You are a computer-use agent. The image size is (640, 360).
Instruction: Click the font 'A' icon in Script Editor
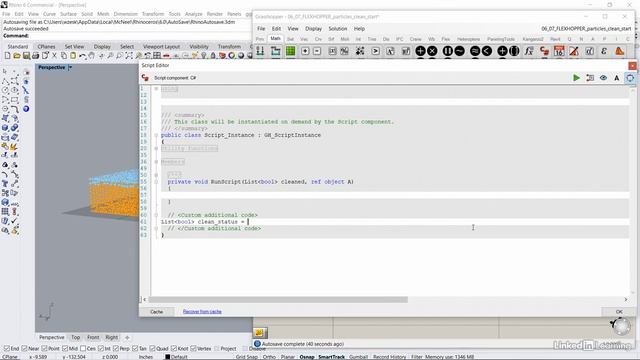pyautogui.click(x=617, y=78)
